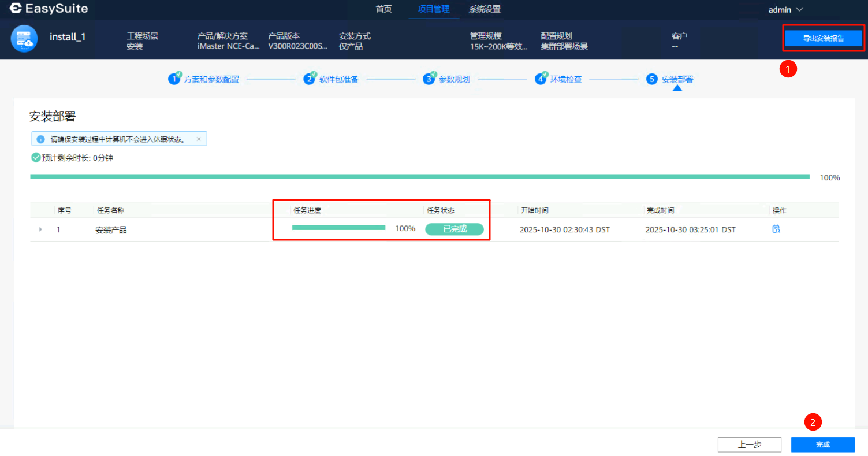868x456 pixels.
Task: Open the admin user dropdown
Action: (x=785, y=9)
